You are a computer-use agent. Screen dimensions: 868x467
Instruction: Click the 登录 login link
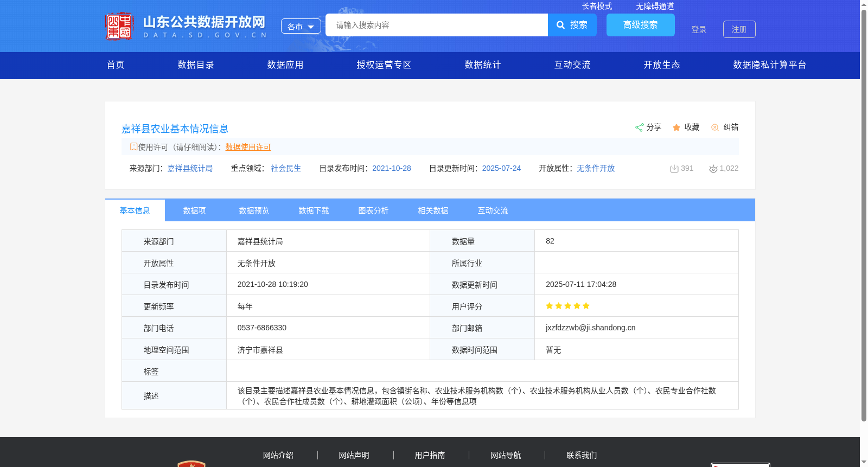tap(699, 29)
